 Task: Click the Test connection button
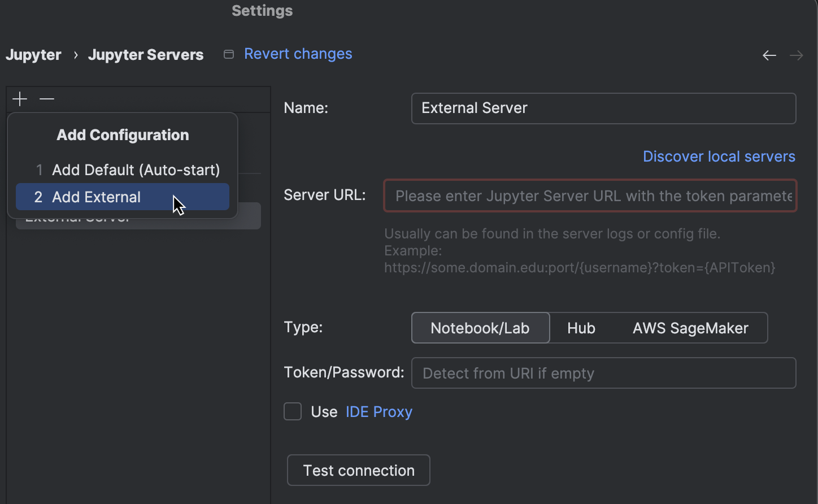pos(358,470)
